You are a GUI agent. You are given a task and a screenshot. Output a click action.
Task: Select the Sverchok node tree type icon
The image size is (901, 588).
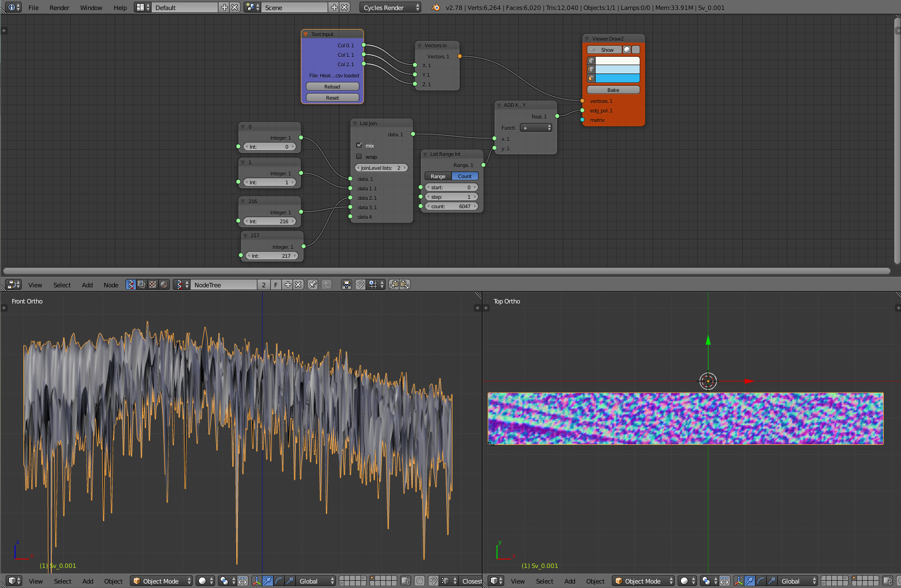click(x=130, y=285)
